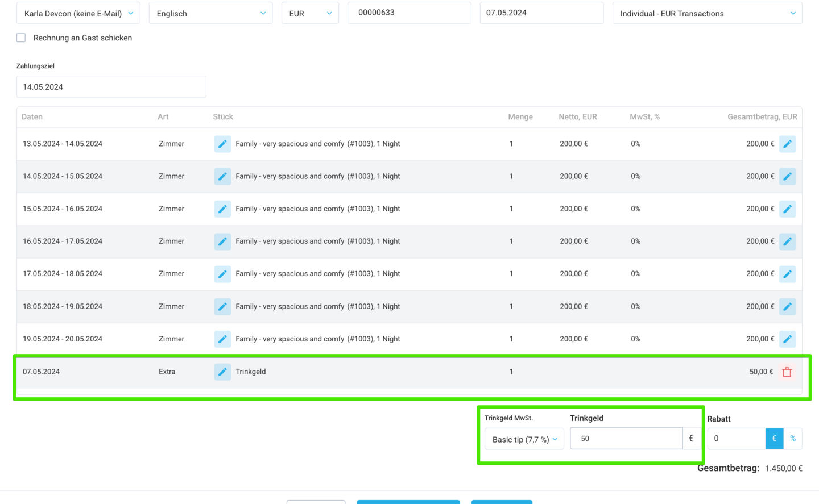Viewport: 819px width, 504px height.
Task: Click the Daten column header
Action: 32,116
